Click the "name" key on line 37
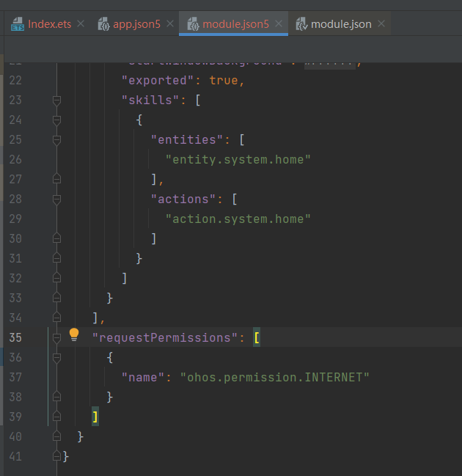The width and height of the screenshot is (462, 476). click(x=143, y=378)
